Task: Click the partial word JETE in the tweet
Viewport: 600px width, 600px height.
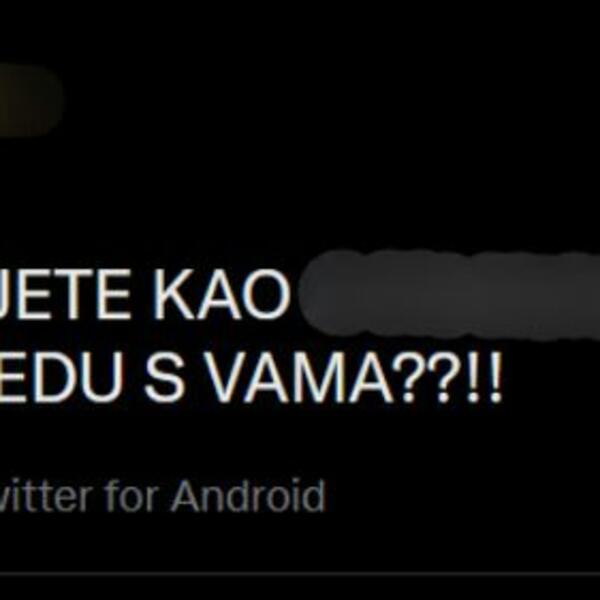Action: coord(65,294)
